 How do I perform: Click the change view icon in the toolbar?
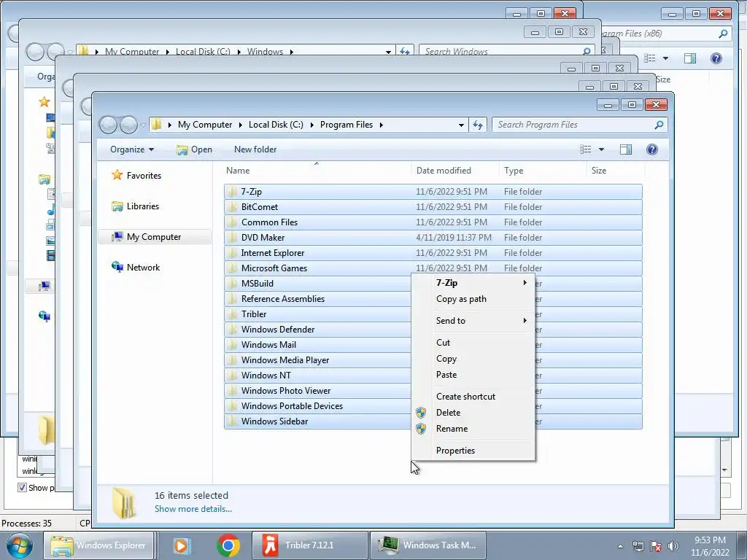point(586,149)
